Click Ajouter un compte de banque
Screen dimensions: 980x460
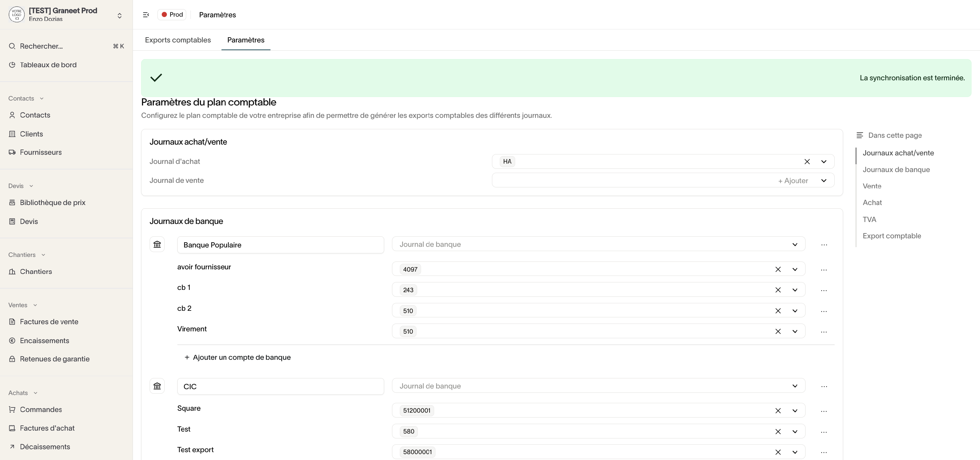238,357
